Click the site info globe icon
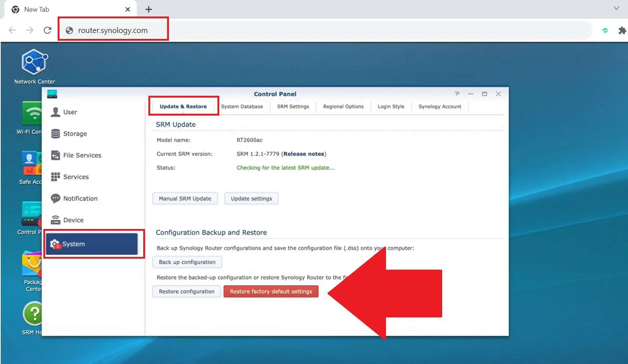This screenshot has width=628, height=364. click(69, 30)
